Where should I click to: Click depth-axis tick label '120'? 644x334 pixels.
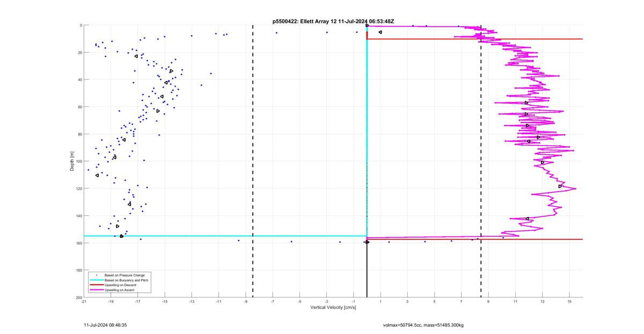pyautogui.click(x=78, y=188)
